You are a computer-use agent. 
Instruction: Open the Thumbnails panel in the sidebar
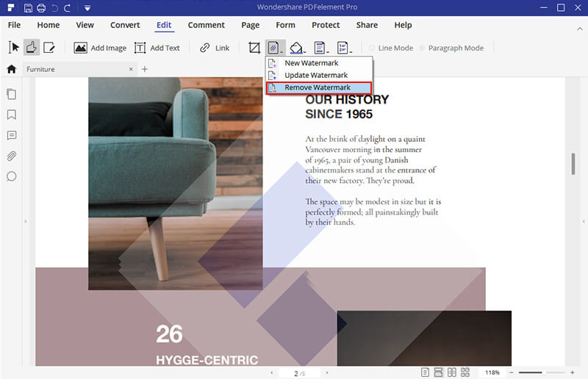coord(12,94)
